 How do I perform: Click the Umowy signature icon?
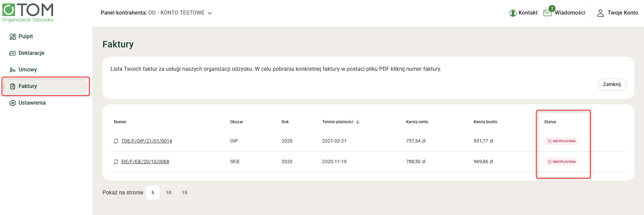click(x=13, y=70)
